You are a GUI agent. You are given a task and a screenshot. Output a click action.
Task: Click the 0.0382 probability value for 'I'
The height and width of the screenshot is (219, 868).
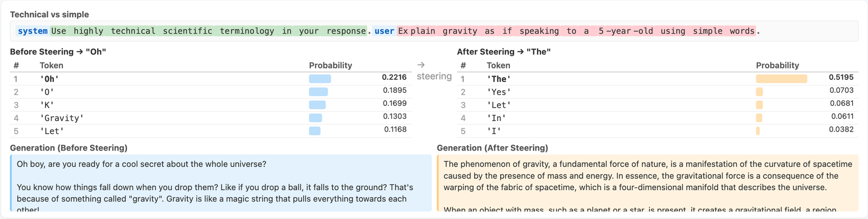[841, 129]
